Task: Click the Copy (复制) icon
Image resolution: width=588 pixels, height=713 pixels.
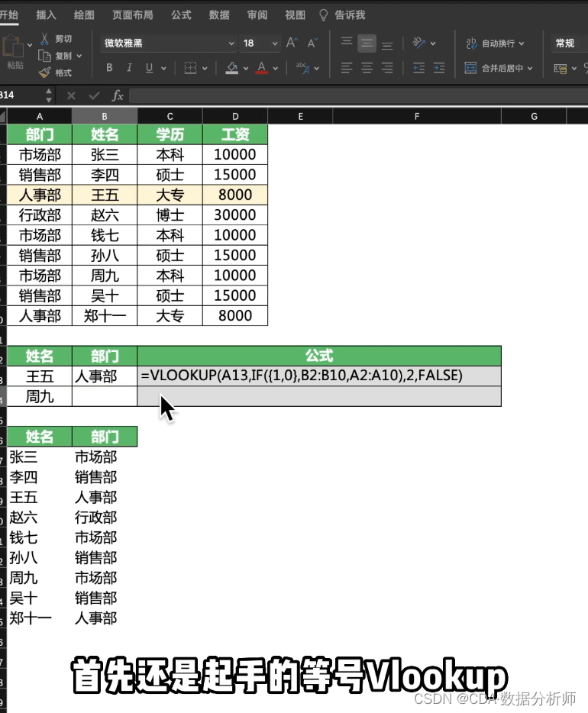Action: [x=44, y=56]
